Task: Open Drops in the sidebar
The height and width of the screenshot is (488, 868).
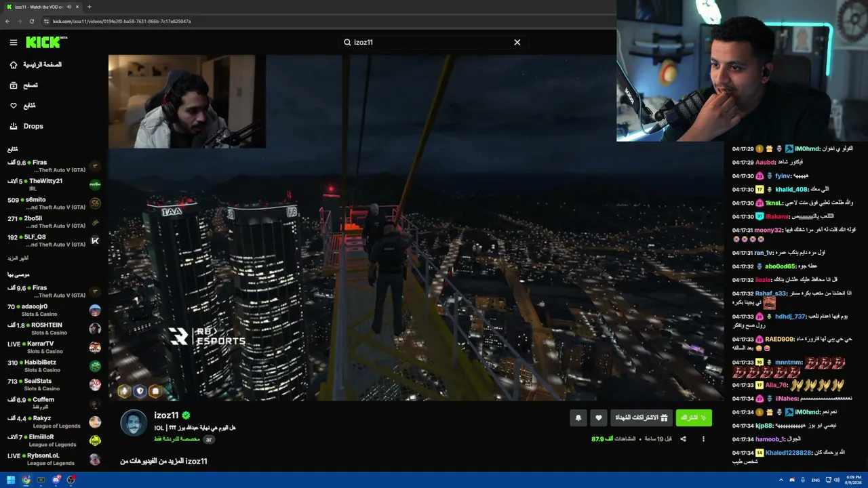Action: (x=26, y=126)
